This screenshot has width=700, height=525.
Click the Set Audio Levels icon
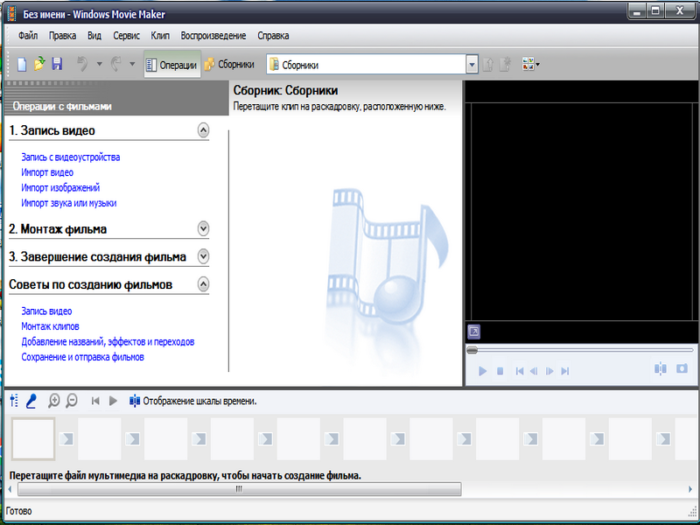pos(14,401)
